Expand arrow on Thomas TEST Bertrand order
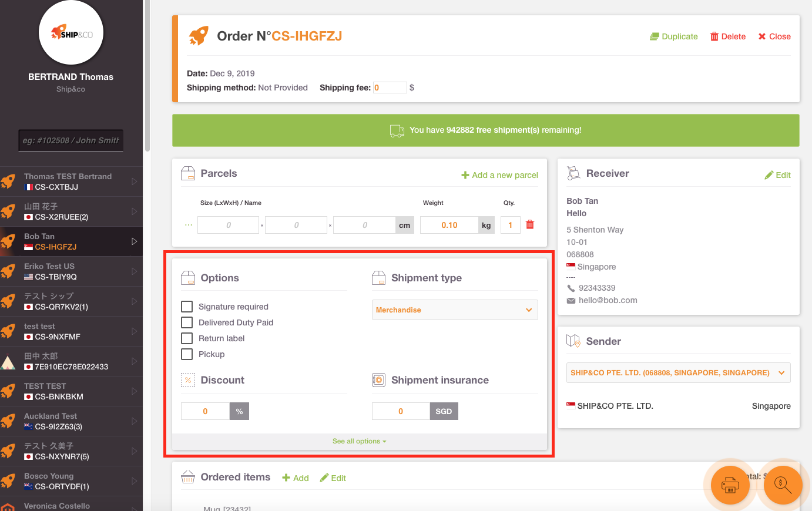The width and height of the screenshot is (812, 511). point(134,181)
